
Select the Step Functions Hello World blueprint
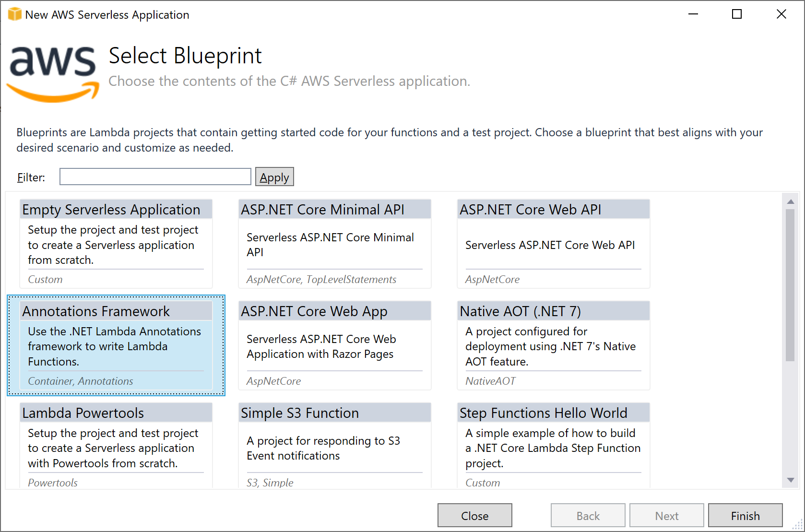point(553,444)
